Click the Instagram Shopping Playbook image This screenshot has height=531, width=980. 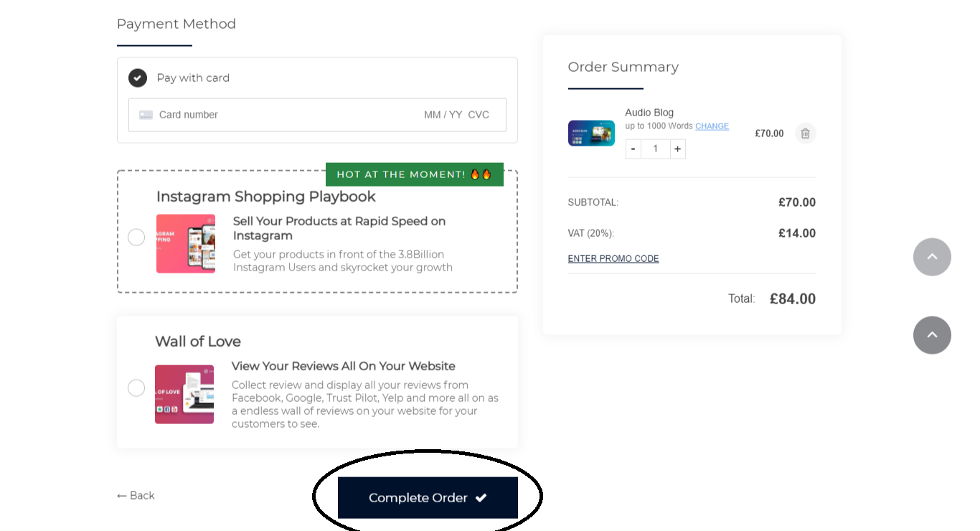[x=186, y=243]
